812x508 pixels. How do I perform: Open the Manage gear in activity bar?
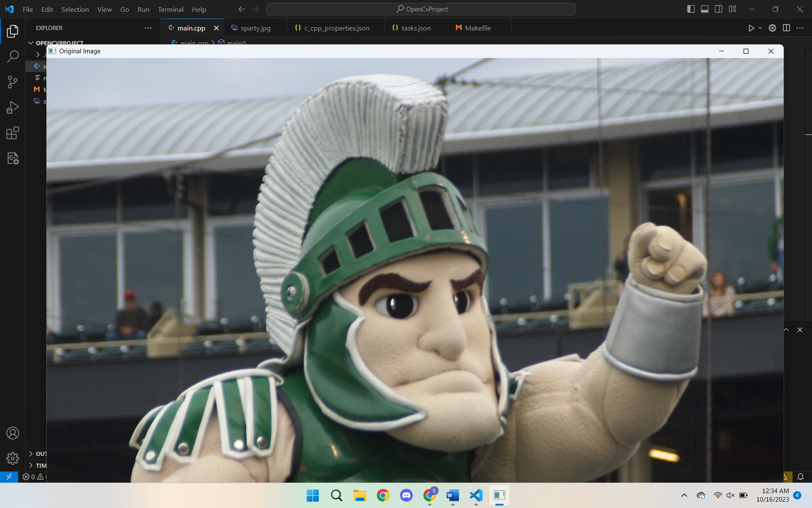pyautogui.click(x=13, y=458)
